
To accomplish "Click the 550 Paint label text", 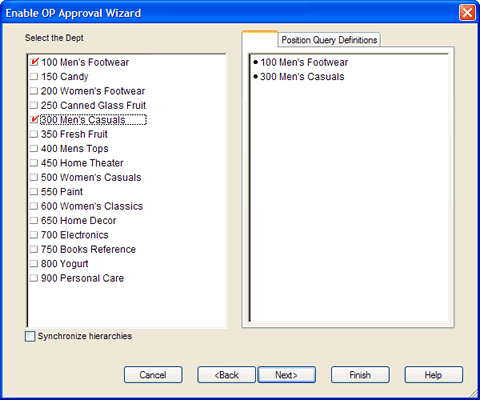I will pos(62,192).
